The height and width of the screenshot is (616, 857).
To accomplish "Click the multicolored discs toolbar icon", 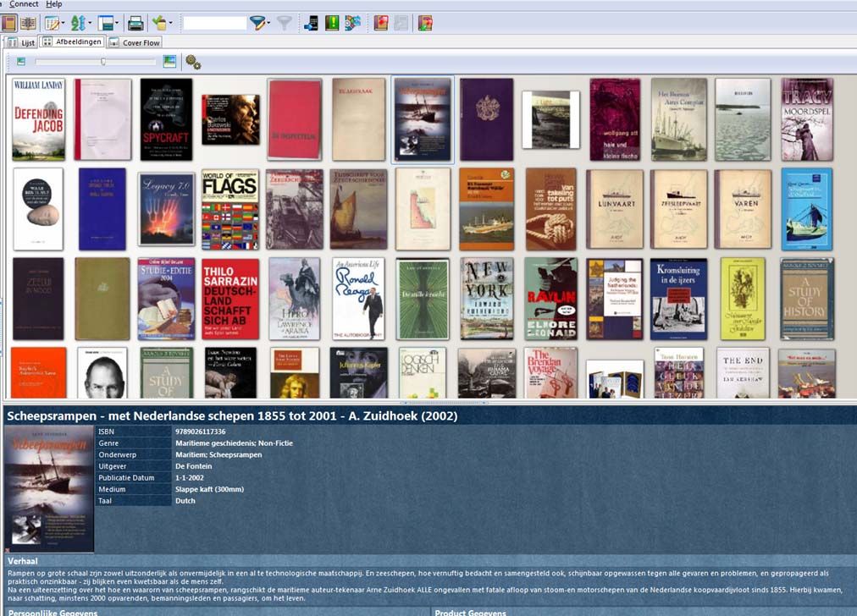I will 352,23.
